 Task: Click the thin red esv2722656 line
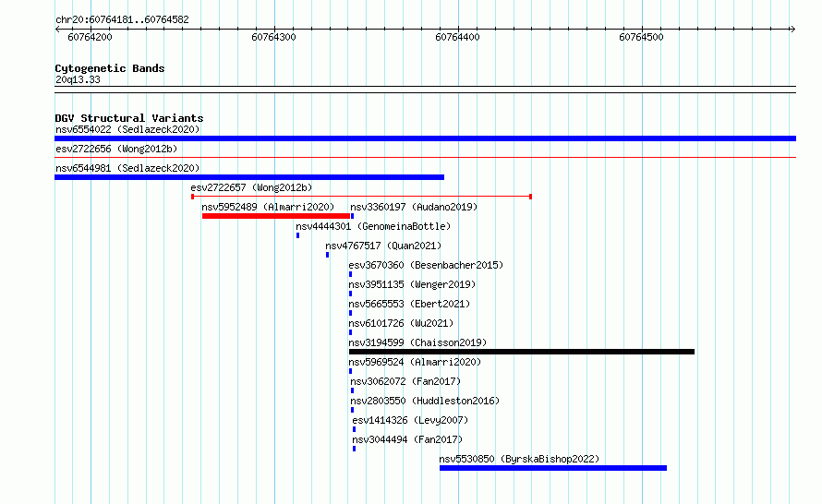pyautogui.click(x=425, y=157)
